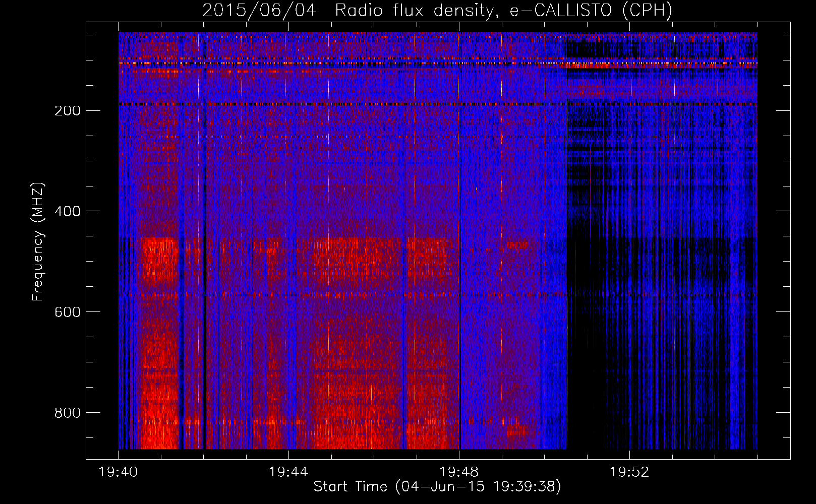Screen dimensions: 816x504
Task: Select the "800" frequency tick label
Action: coord(68,413)
